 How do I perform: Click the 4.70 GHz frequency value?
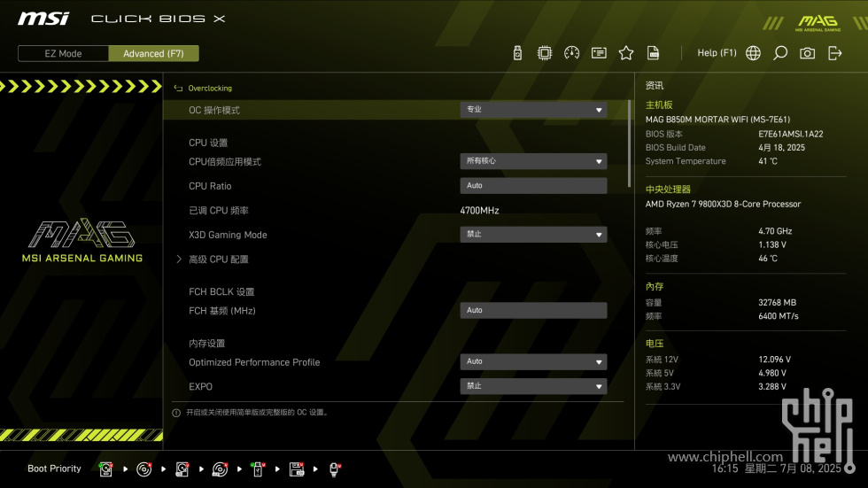(x=775, y=231)
